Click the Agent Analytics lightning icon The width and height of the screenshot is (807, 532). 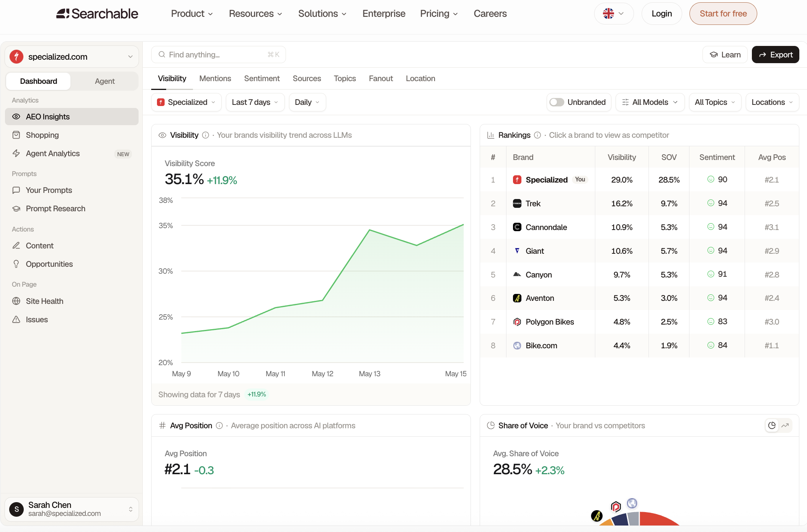[16, 153]
